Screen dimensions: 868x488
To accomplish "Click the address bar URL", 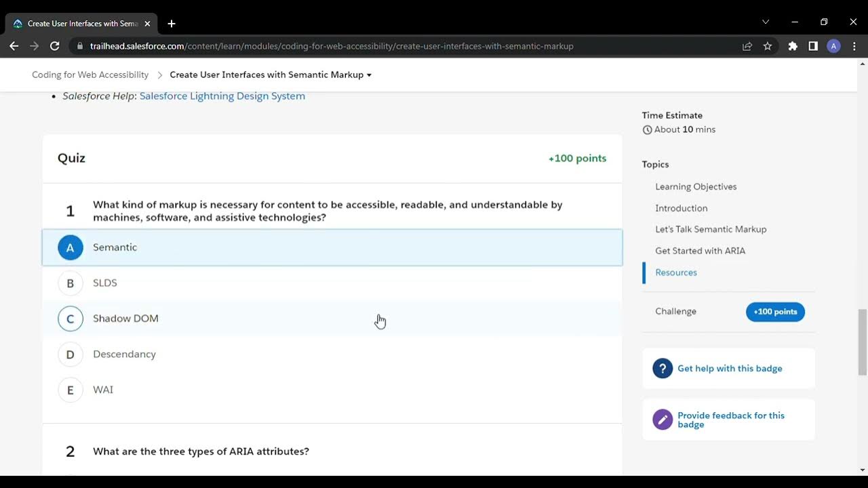I will tap(332, 46).
